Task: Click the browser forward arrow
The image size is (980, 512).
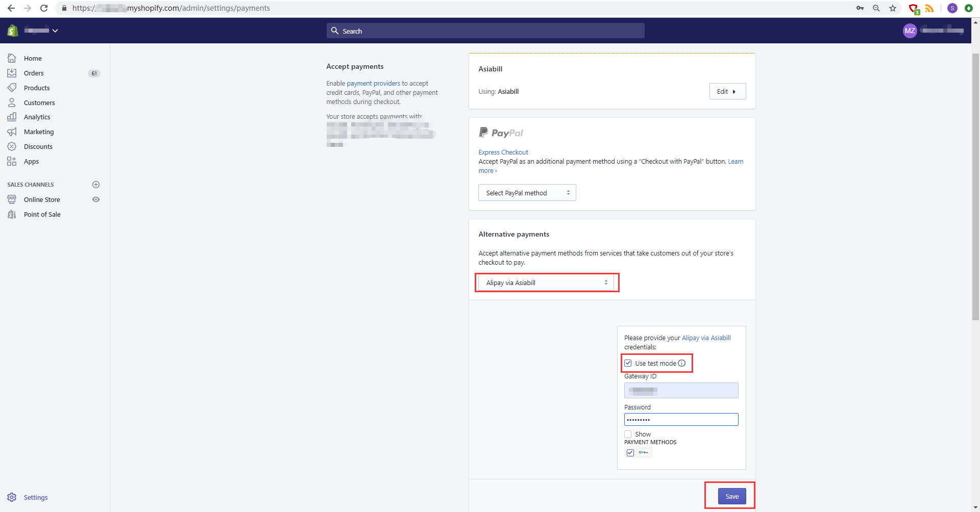Action: (x=28, y=8)
